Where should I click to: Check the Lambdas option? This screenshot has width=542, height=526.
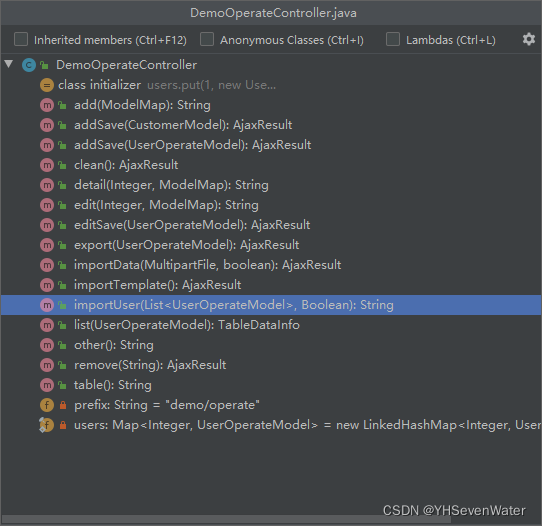point(393,39)
